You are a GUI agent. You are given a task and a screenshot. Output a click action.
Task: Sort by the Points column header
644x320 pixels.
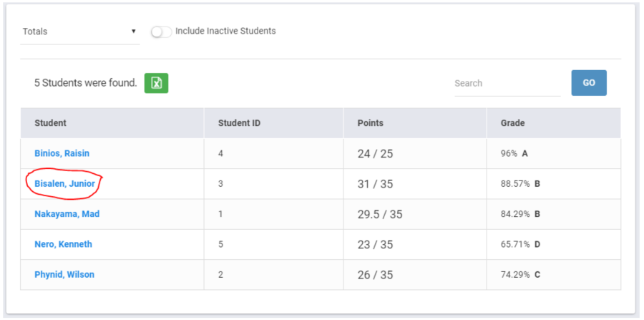pos(370,123)
